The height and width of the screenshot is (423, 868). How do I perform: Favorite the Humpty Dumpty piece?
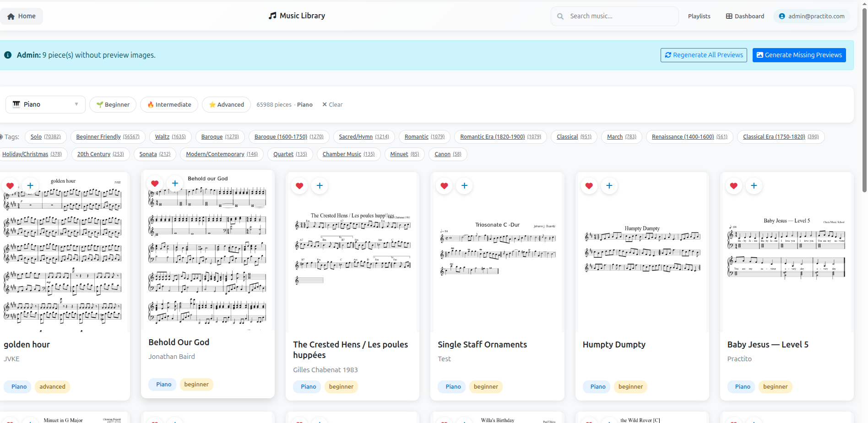[589, 185]
